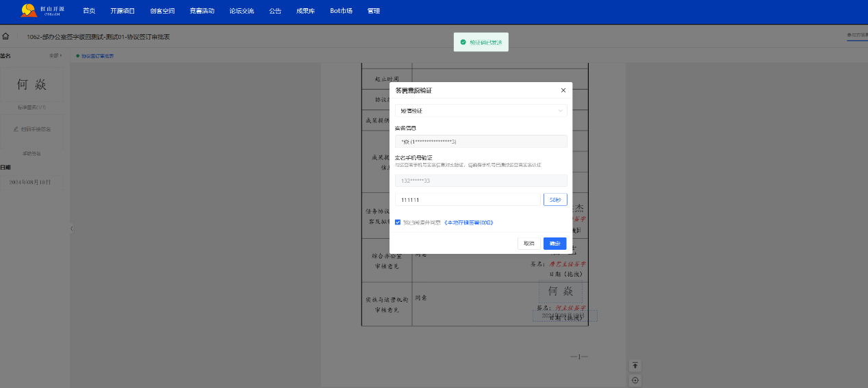Click the blue 确定 button
The height and width of the screenshot is (388, 868).
pos(555,244)
